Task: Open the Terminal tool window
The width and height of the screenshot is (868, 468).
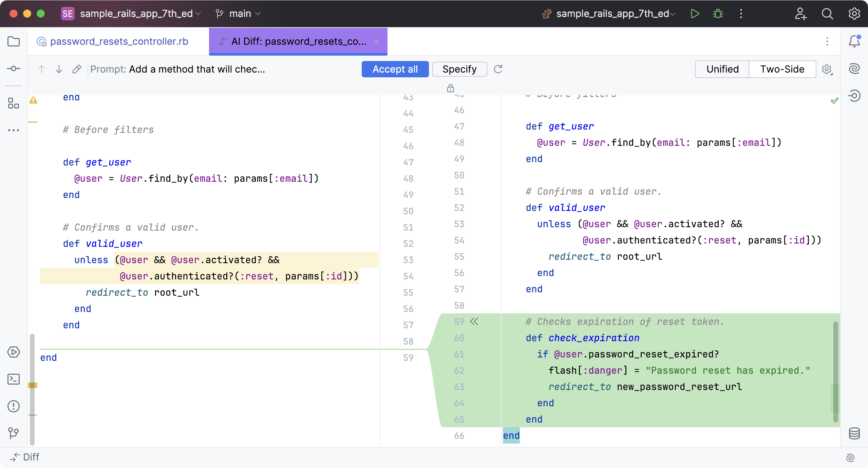Action: (x=14, y=379)
